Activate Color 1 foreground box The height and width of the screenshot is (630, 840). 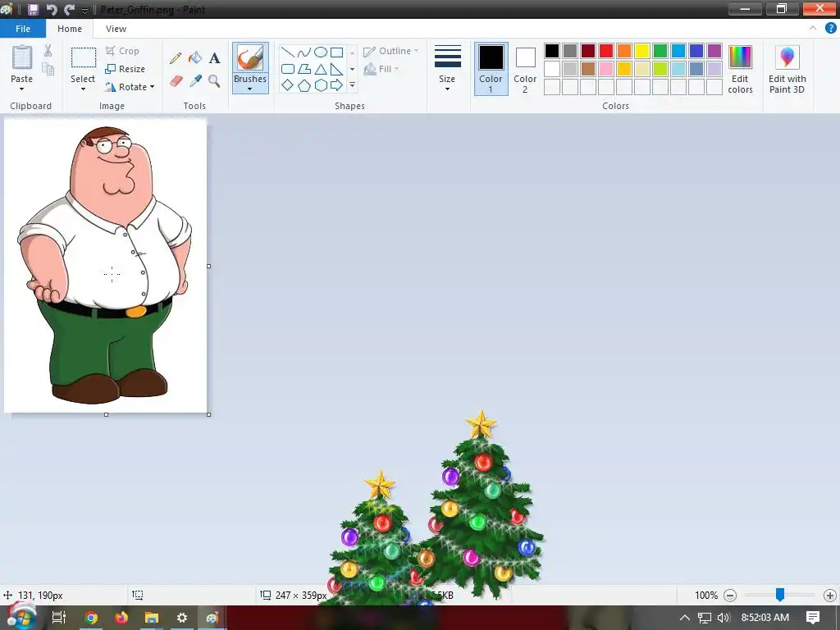click(491, 69)
